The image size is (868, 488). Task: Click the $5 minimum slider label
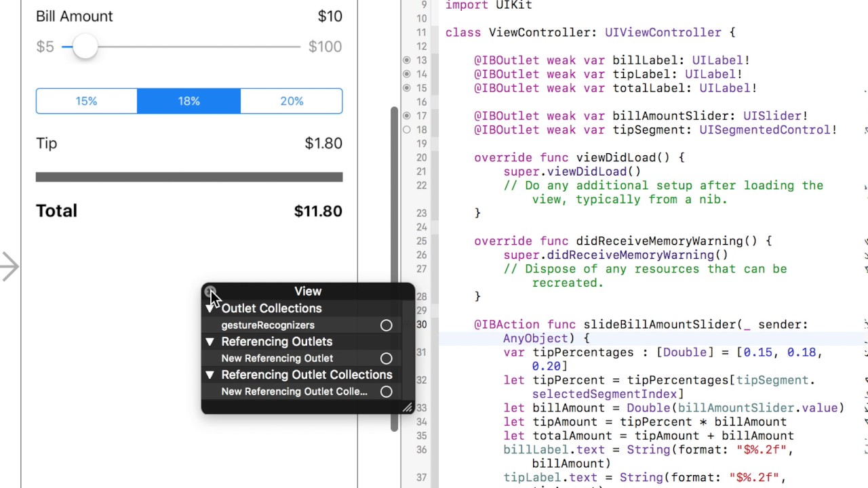[x=45, y=47]
